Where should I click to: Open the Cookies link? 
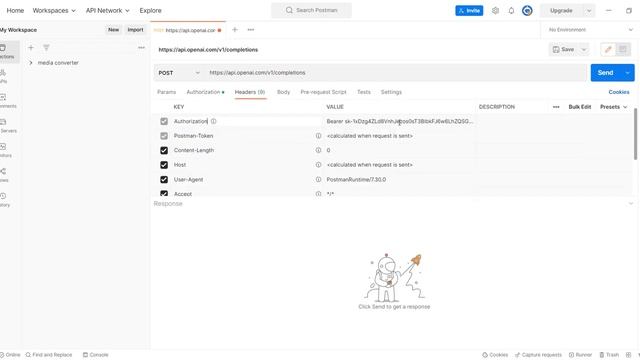pyautogui.click(x=619, y=92)
